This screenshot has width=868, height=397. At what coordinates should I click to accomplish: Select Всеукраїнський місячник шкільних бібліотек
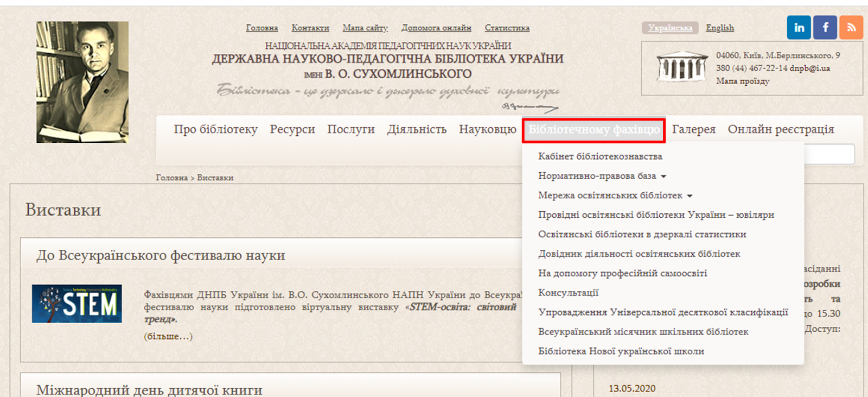(643, 332)
